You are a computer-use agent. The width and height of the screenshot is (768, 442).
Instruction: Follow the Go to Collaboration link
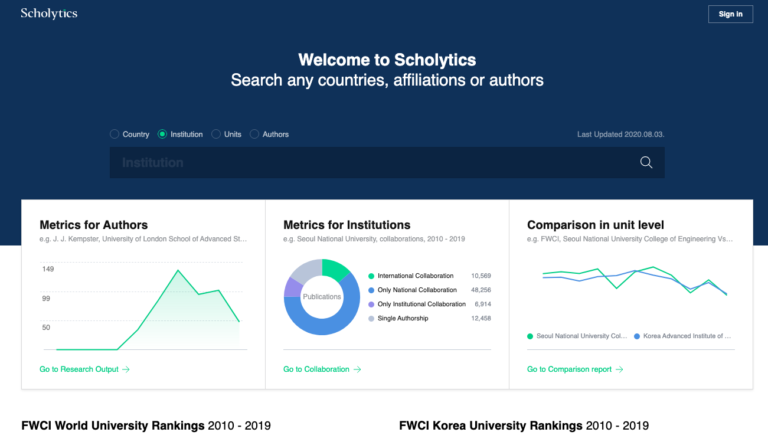pos(322,369)
